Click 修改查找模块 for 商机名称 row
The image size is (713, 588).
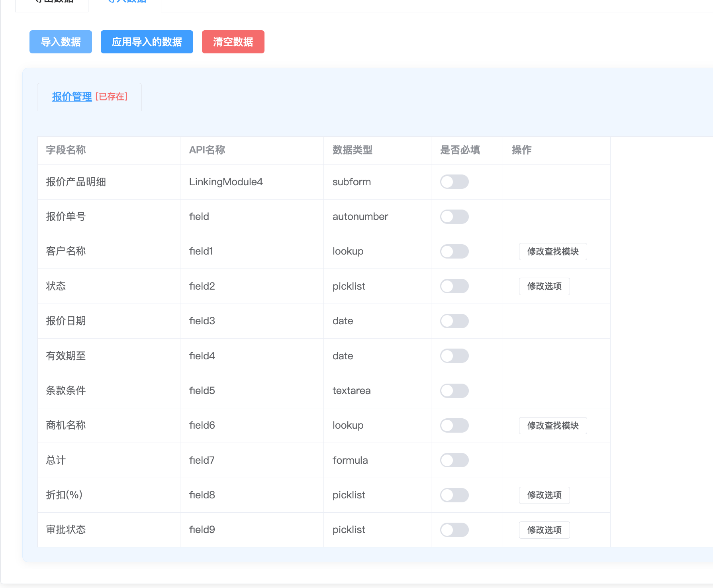click(x=552, y=426)
